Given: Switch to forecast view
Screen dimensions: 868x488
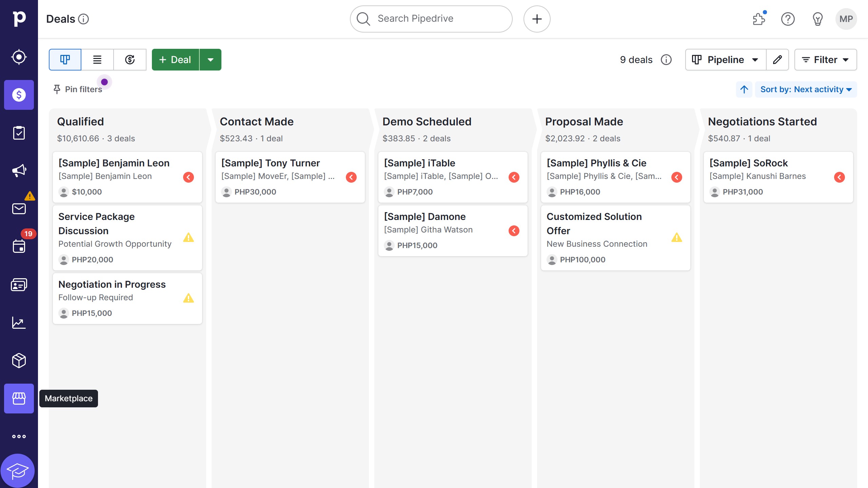Looking at the screenshot, I should [x=130, y=59].
